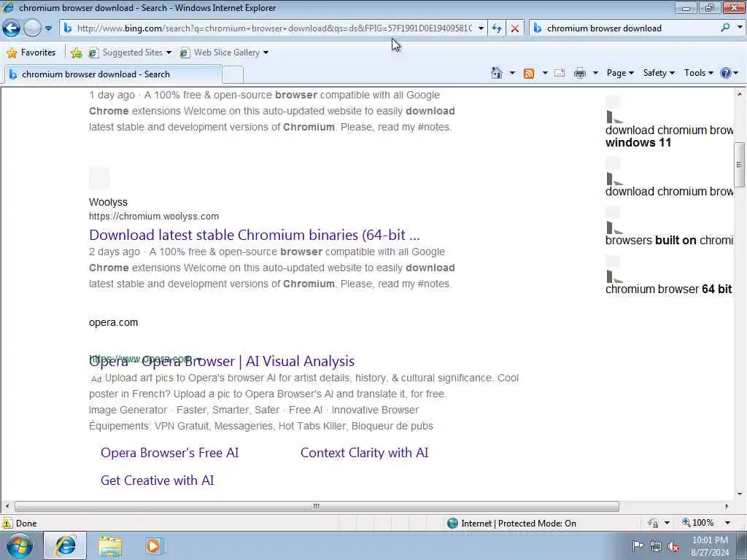This screenshot has height=560, width=747.
Task: Go back with the Back arrow button
Action: (x=11, y=28)
